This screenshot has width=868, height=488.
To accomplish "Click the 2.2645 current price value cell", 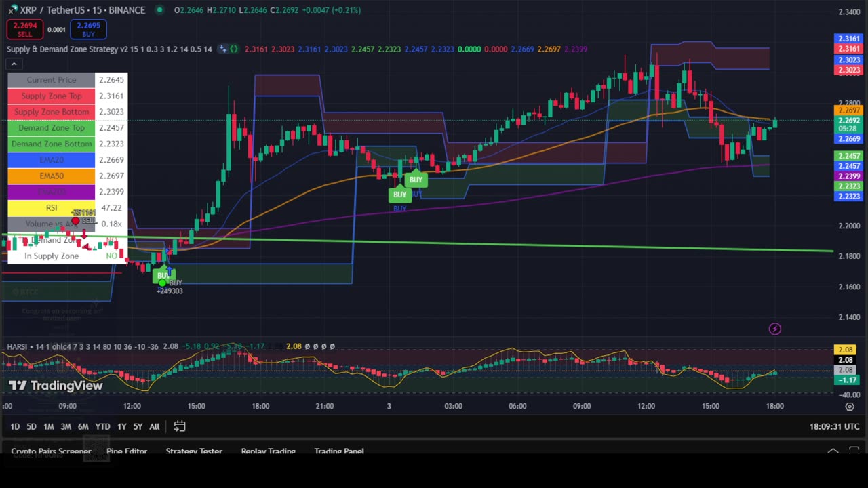I will (x=111, y=79).
